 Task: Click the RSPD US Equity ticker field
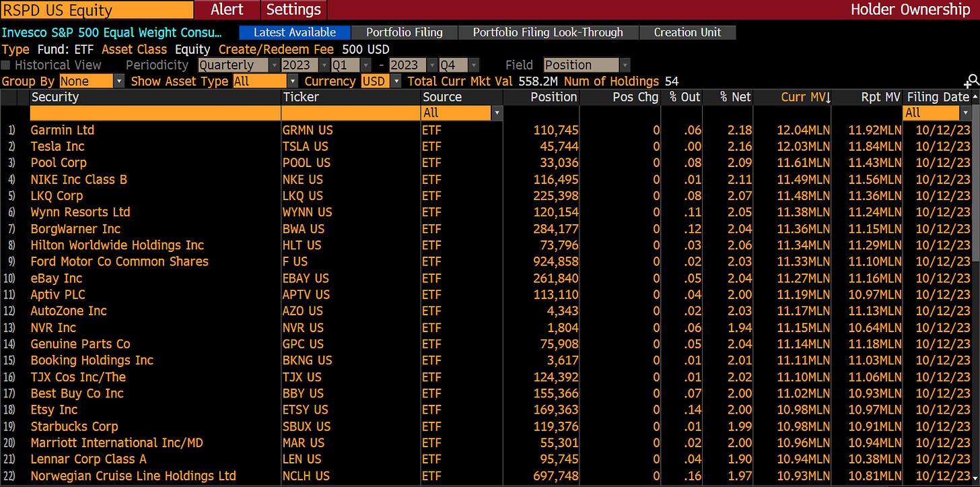coord(97,9)
